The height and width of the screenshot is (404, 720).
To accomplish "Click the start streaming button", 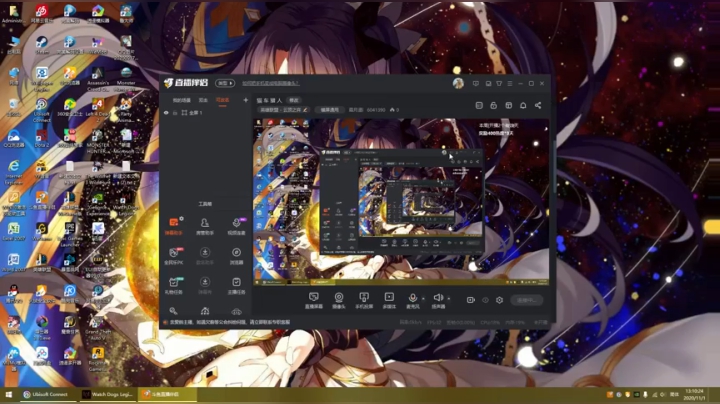I will coord(526,300).
